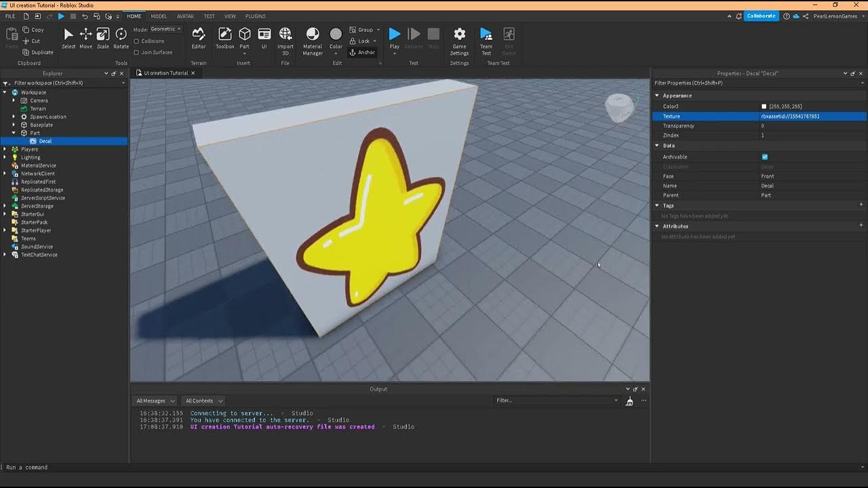The height and width of the screenshot is (488, 868).
Task: Toggle the Collisions checkbox
Action: tap(136, 41)
